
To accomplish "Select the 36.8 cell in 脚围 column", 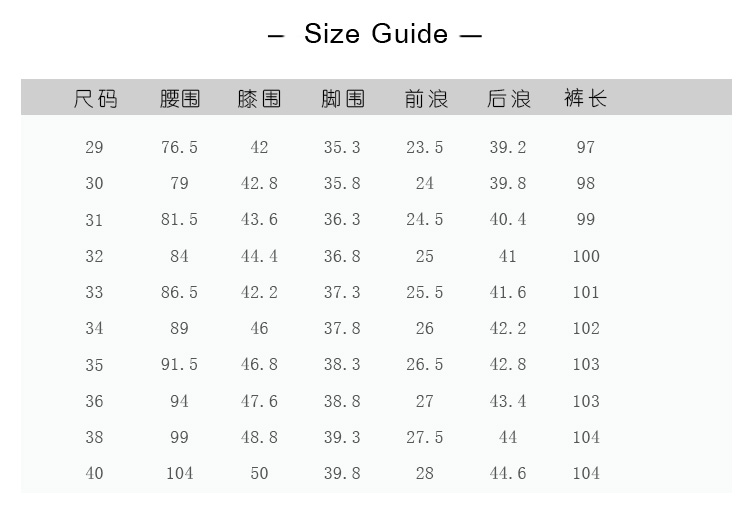I will pos(342,257).
